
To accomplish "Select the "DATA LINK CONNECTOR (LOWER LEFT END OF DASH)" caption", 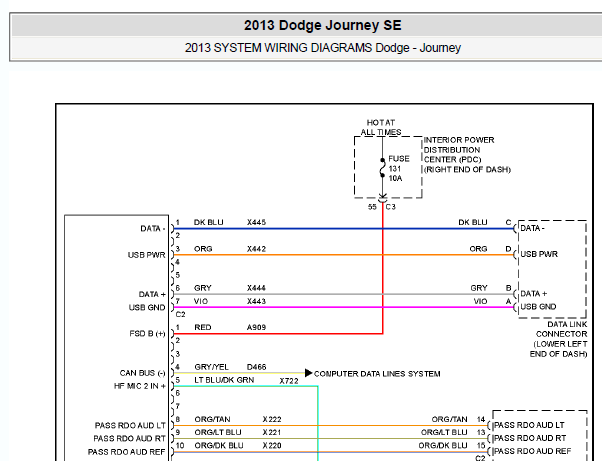I will [x=559, y=339].
